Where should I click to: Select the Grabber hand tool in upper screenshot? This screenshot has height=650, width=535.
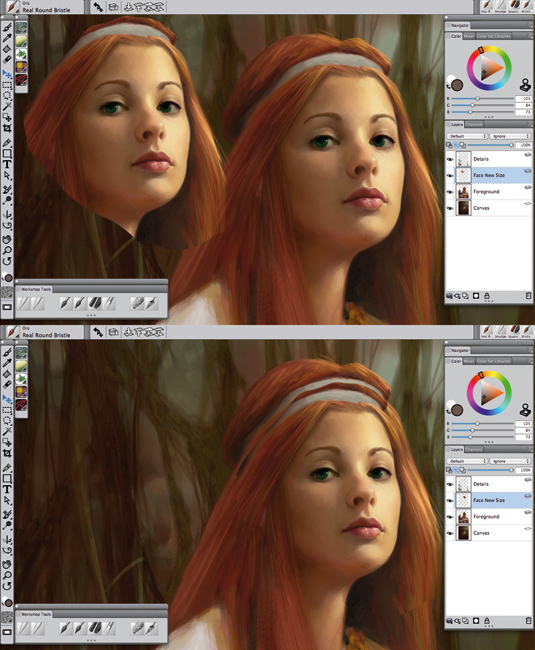coord(7,239)
